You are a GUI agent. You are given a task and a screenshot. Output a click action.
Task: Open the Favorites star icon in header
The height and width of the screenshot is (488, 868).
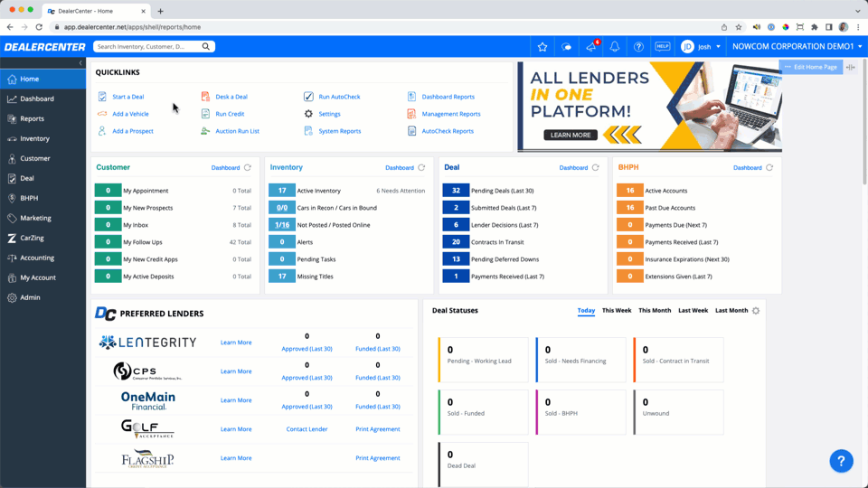542,47
